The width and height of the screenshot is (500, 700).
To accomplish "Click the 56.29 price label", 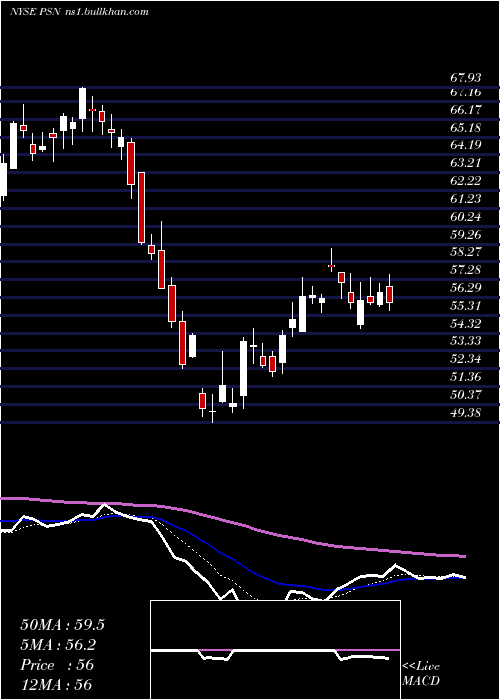I will tap(466, 288).
